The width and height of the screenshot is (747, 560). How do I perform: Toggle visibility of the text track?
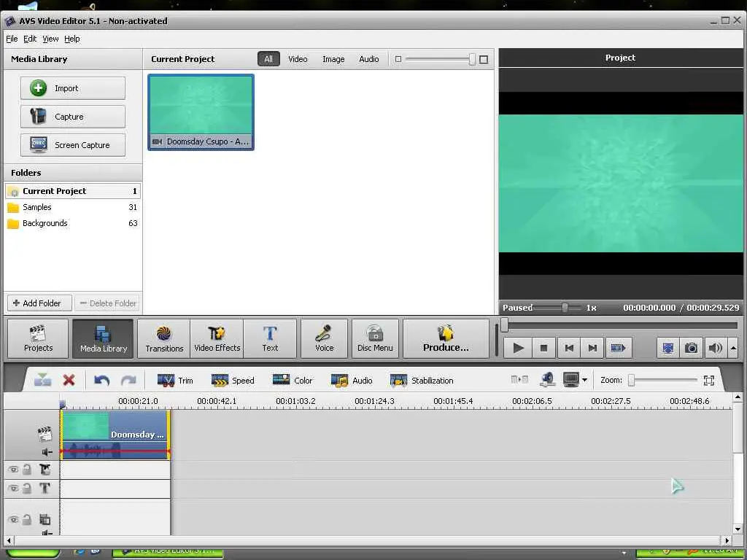pyautogui.click(x=13, y=489)
